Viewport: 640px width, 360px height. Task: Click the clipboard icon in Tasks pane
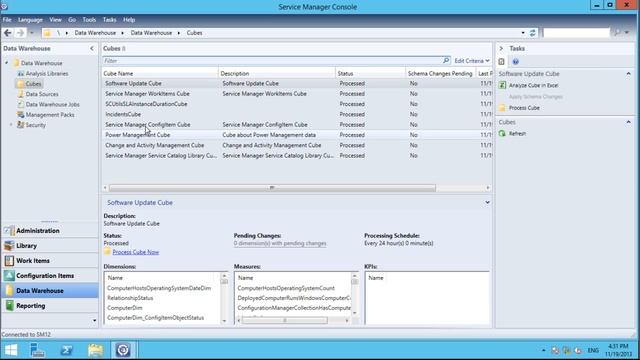pos(502,62)
